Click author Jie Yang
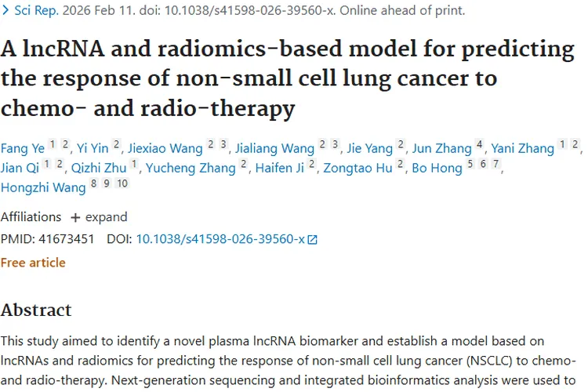Image resolution: width=588 pixels, height=392 pixels. [x=369, y=147]
